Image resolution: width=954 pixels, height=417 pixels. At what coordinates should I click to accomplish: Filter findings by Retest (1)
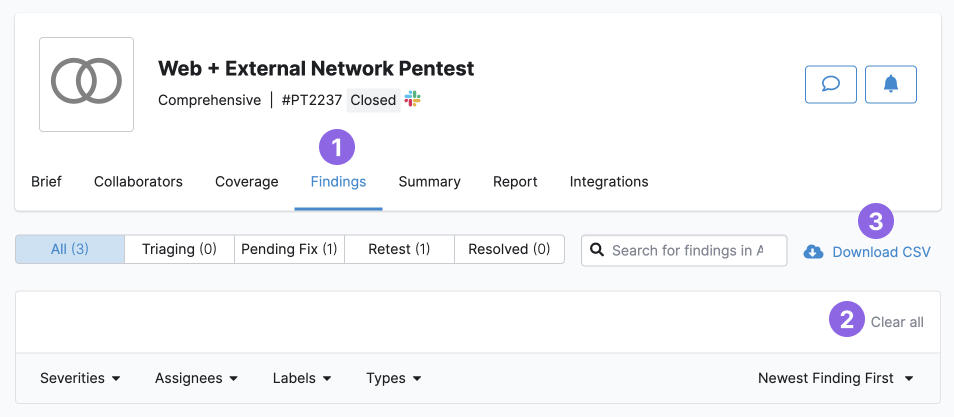(399, 249)
